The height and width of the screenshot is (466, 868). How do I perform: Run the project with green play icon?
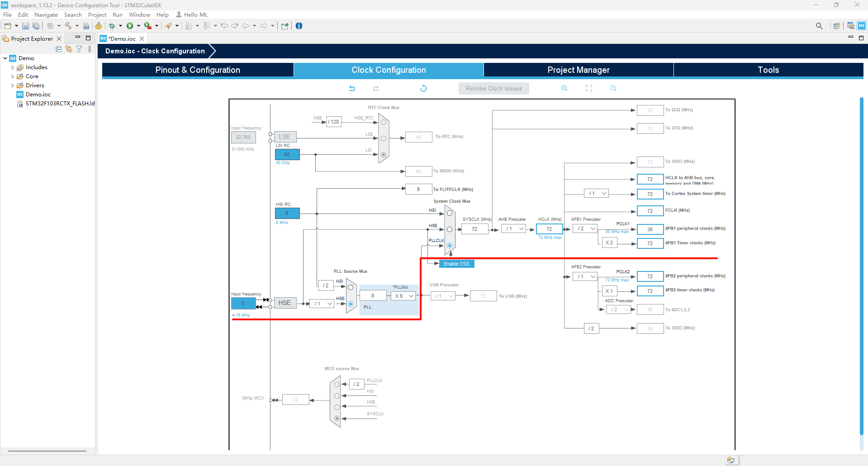click(x=130, y=26)
